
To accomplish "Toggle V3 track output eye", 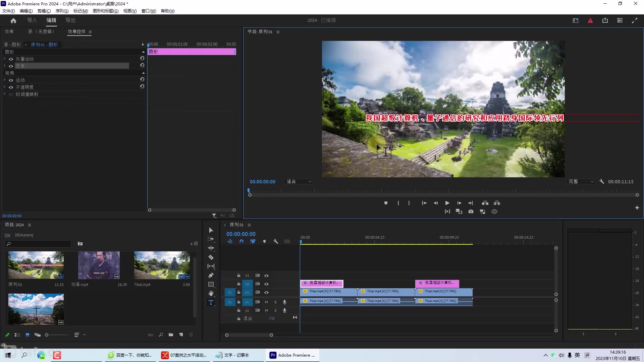I will (267, 276).
